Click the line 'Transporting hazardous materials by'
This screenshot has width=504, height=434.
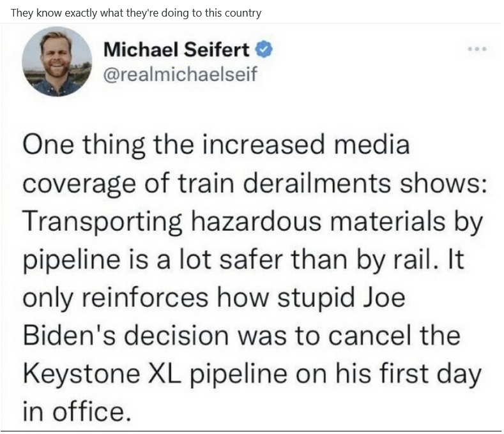tap(251, 221)
